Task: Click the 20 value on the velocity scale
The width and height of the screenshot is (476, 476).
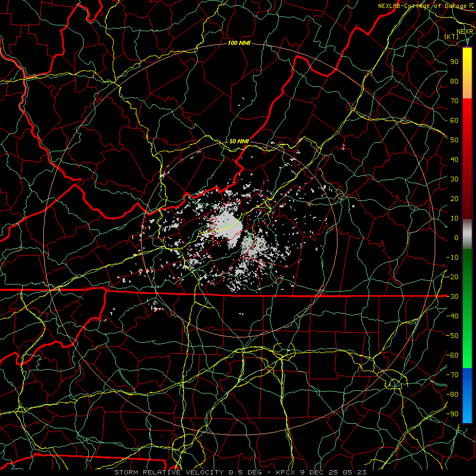Action: [x=454, y=198]
